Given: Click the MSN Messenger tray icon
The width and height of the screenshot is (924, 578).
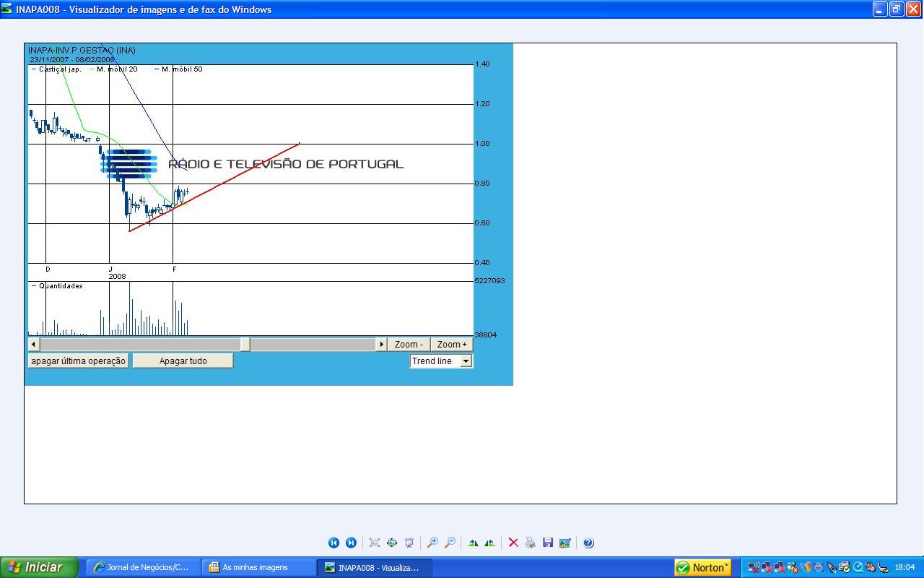Looking at the screenshot, I should coord(793,567).
